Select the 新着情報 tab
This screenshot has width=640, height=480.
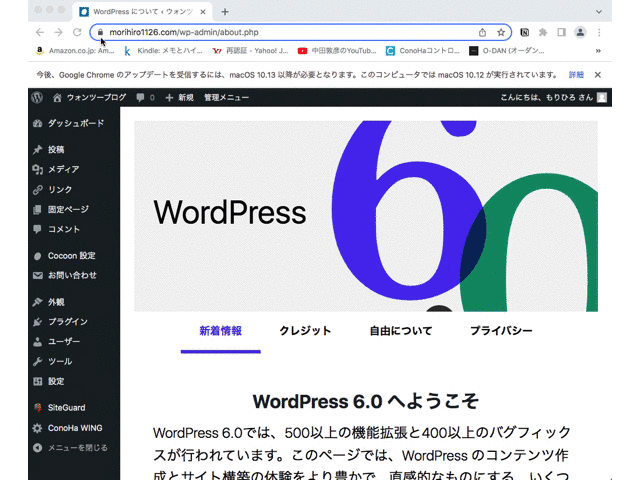220,331
